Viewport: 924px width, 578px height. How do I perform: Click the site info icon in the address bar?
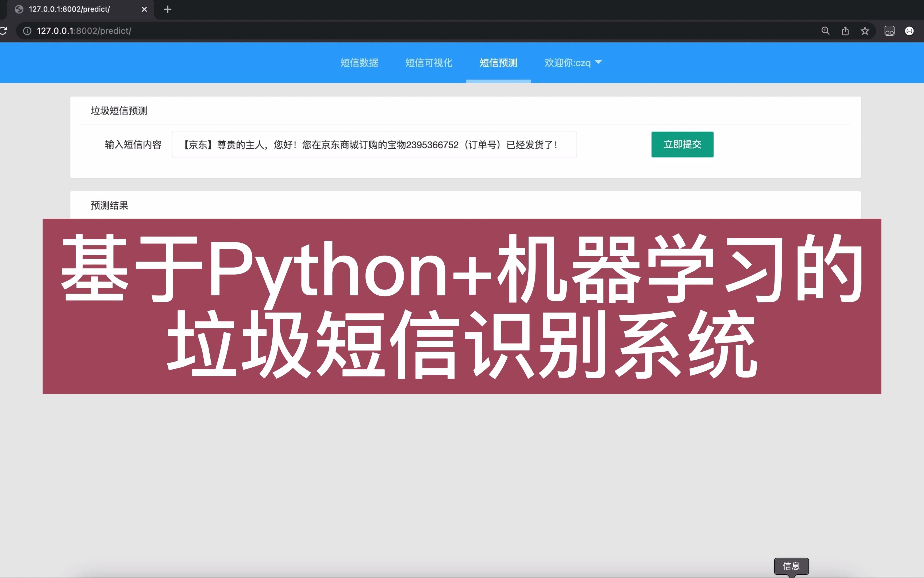(27, 31)
